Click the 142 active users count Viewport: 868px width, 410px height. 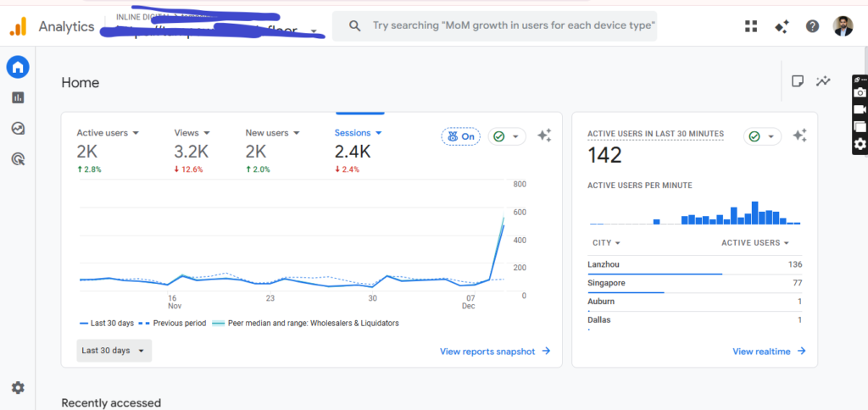click(x=604, y=156)
